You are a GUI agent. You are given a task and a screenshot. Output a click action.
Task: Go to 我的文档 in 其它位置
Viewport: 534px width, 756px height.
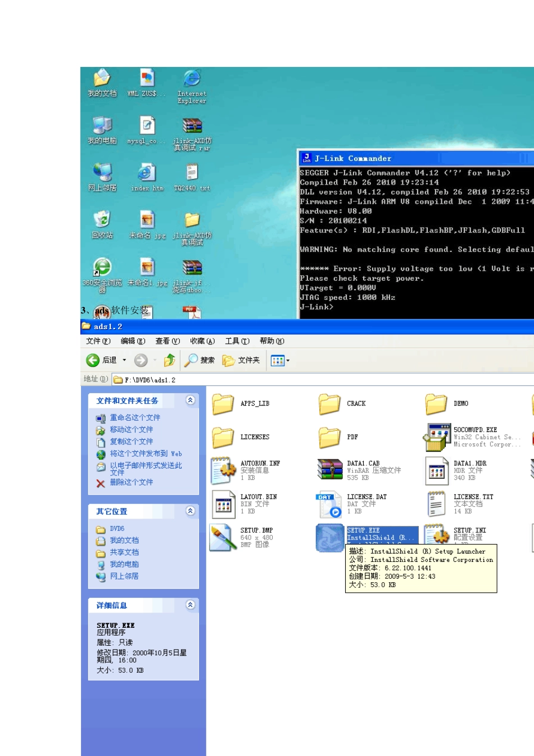pos(124,540)
